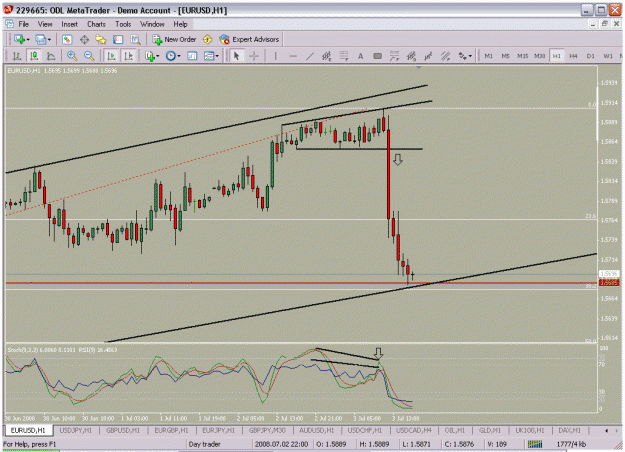This screenshot has width=625, height=452.
Task: Click the chart tile windows icon
Action: point(192,56)
